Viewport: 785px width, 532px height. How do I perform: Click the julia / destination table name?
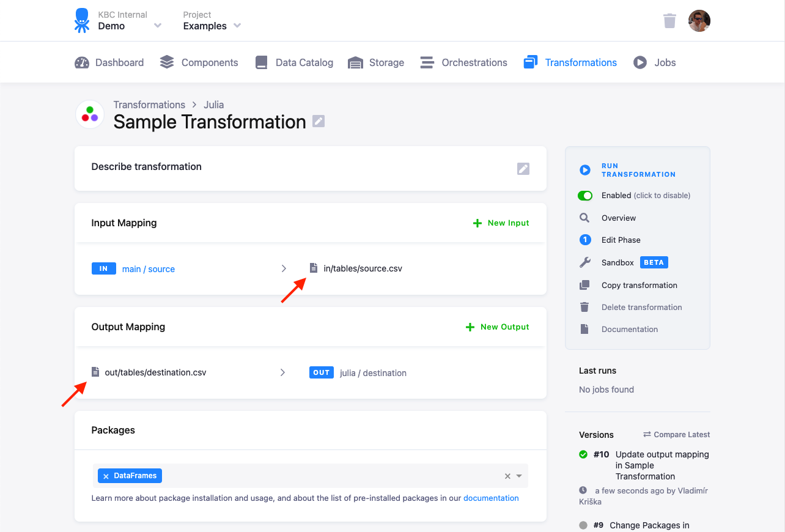point(373,373)
